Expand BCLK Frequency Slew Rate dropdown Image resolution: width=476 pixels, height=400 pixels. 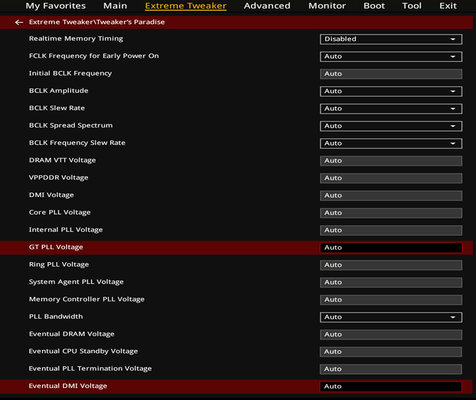tap(391, 143)
